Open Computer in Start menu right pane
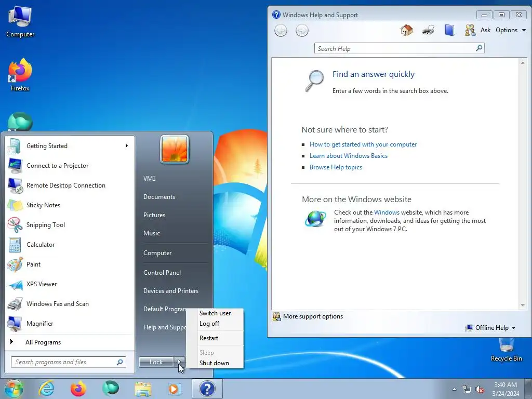Image resolution: width=532 pixels, height=399 pixels. pyautogui.click(x=157, y=253)
